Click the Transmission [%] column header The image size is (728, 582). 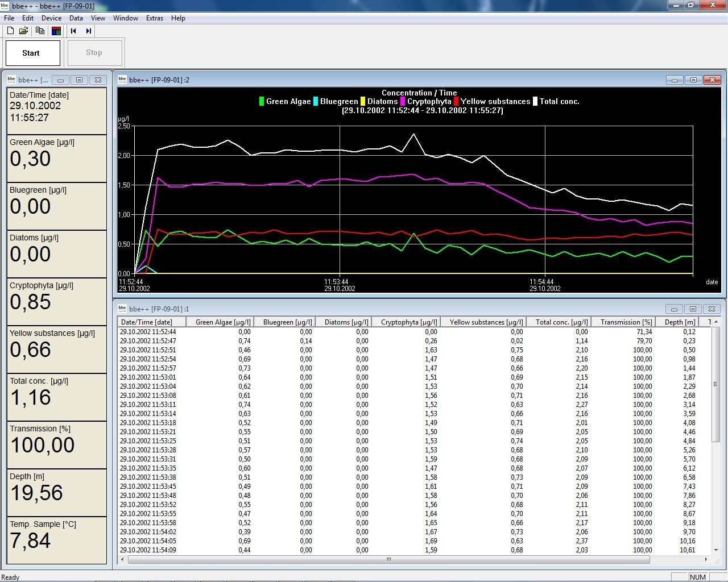(x=626, y=322)
